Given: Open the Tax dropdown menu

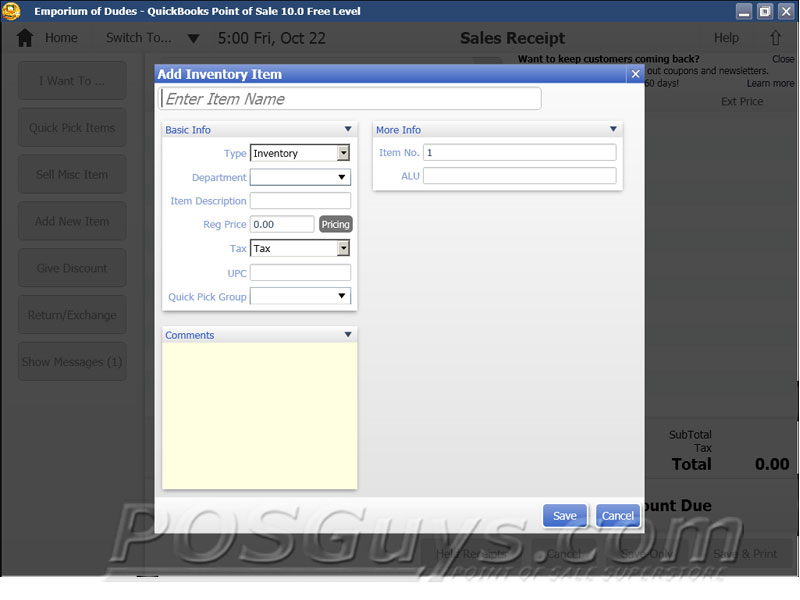Looking at the screenshot, I should point(343,248).
